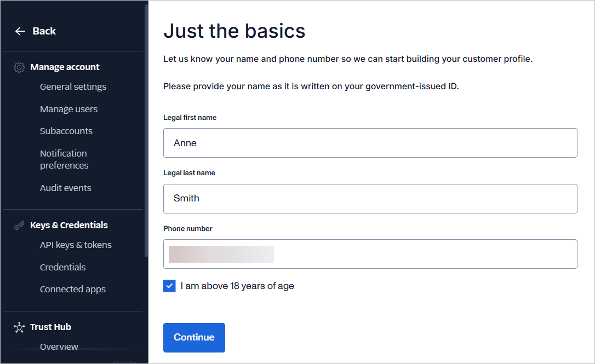Click the Back text link
The image size is (595, 364).
coord(44,31)
